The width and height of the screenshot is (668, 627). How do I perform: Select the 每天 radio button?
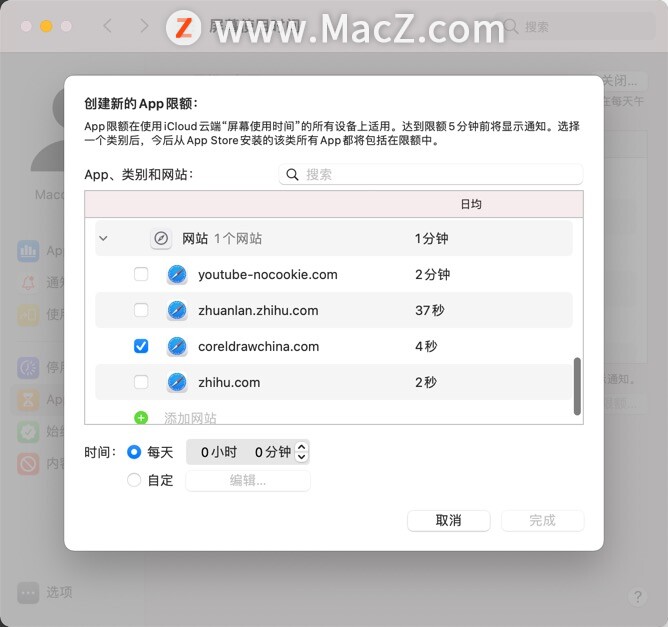pos(134,452)
